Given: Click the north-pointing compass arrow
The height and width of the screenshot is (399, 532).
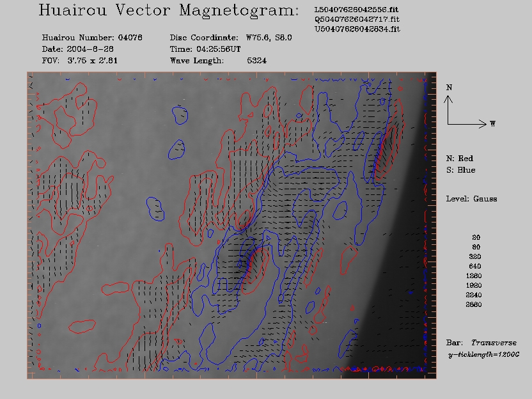Looking at the screenshot, I should pyautogui.click(x=449, y=107).
